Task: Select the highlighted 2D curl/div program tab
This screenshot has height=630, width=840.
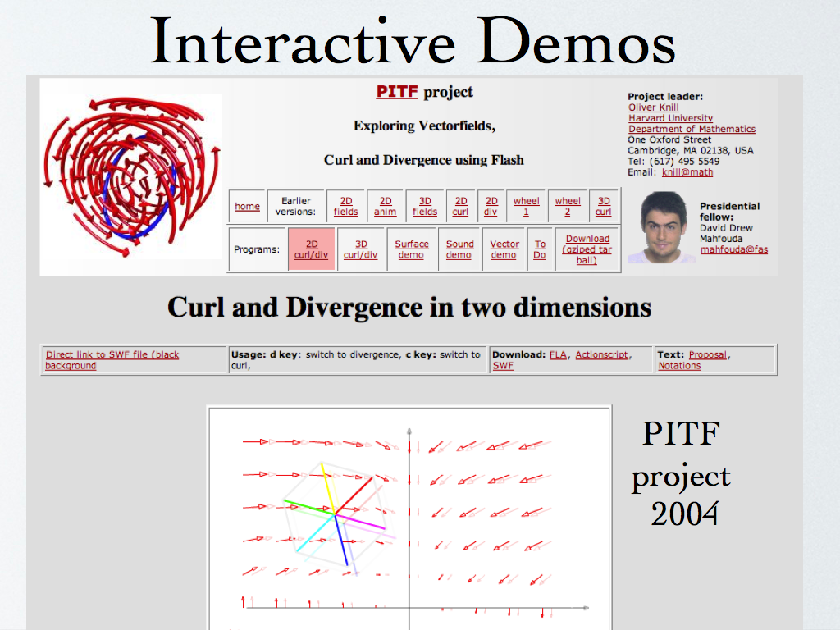Action: coord(311,249)
